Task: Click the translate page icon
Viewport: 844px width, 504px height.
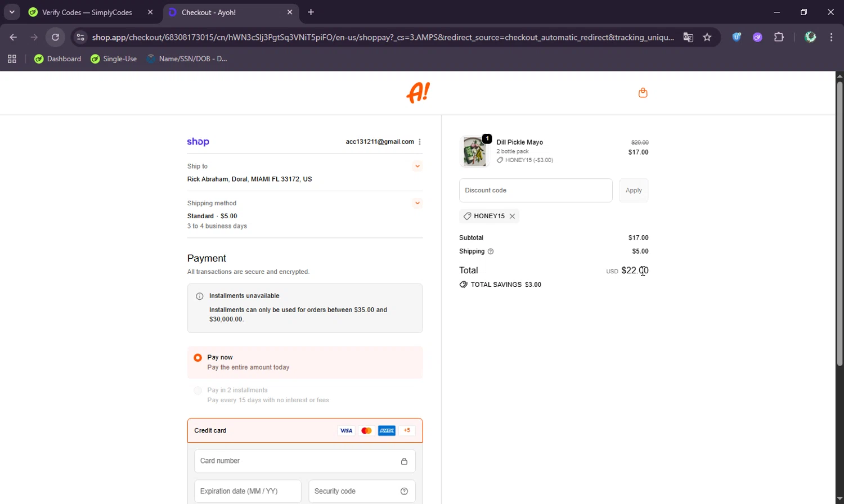Action: coord(688,37)
